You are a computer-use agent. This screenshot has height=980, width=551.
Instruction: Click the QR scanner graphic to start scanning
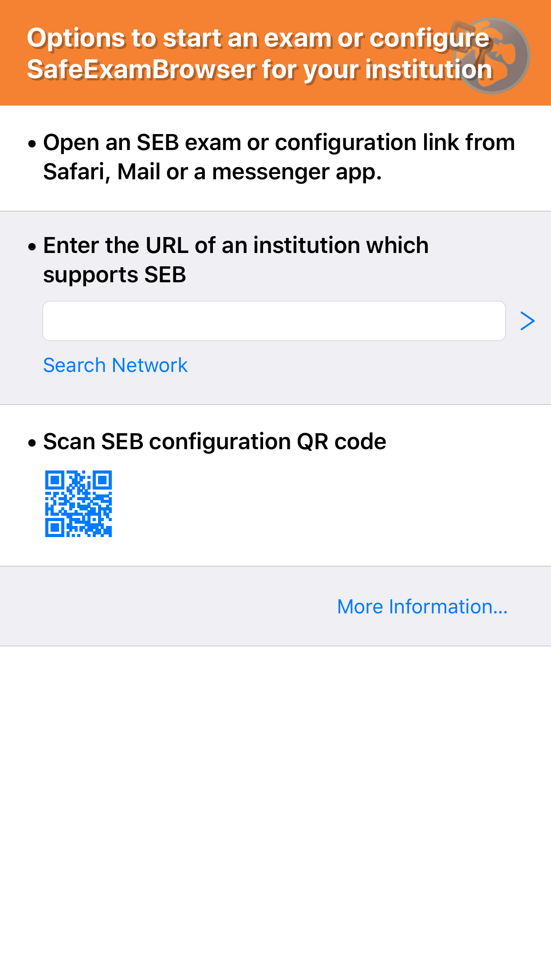(78, 503)
